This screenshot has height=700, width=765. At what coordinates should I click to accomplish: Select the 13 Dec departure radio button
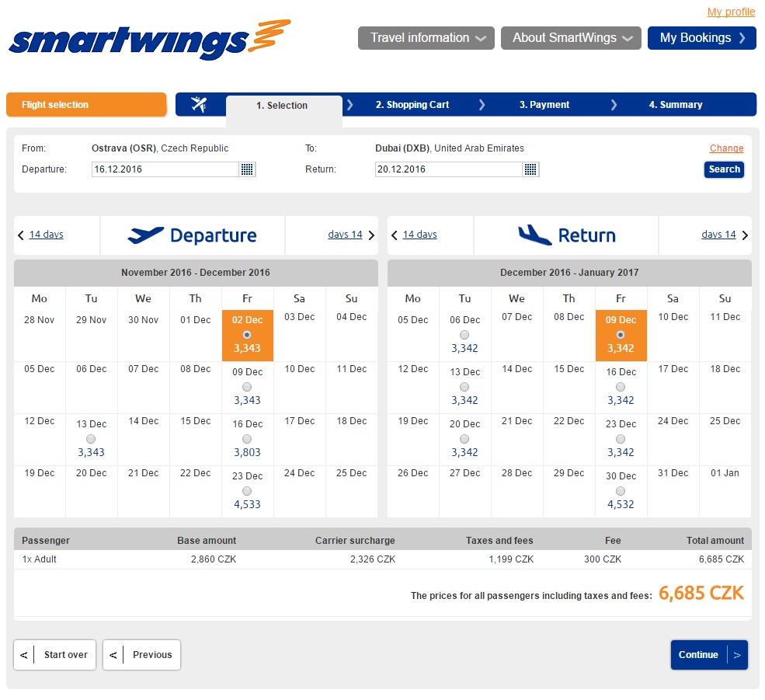[x=91, y=439]
